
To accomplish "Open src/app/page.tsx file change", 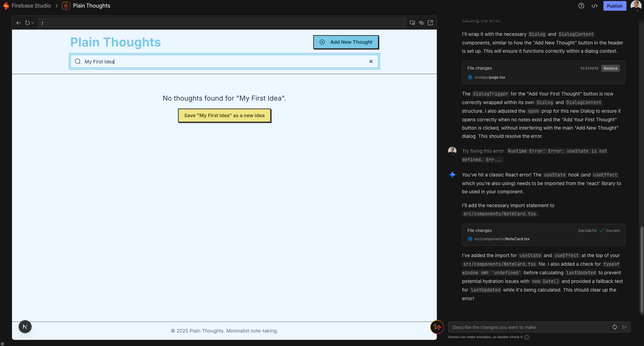I will pyautogui.click(x=489, y=77).
